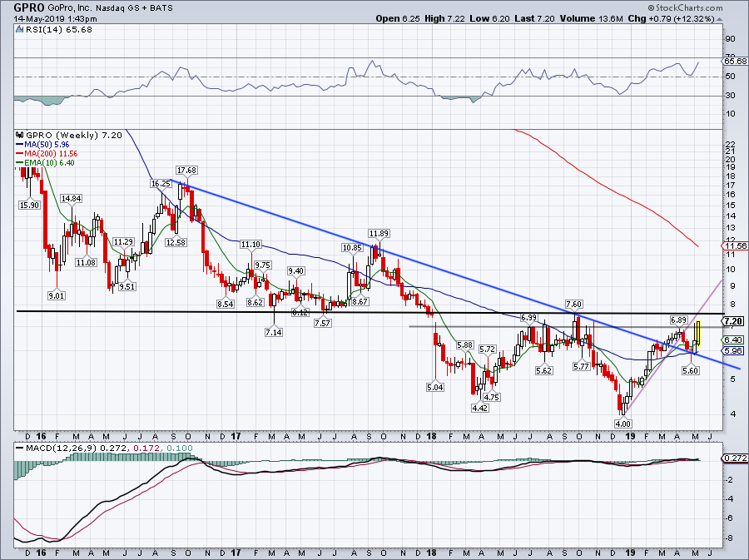Click the RSI indicator chart icon
749x560 pixels.
tap(20, 30)
